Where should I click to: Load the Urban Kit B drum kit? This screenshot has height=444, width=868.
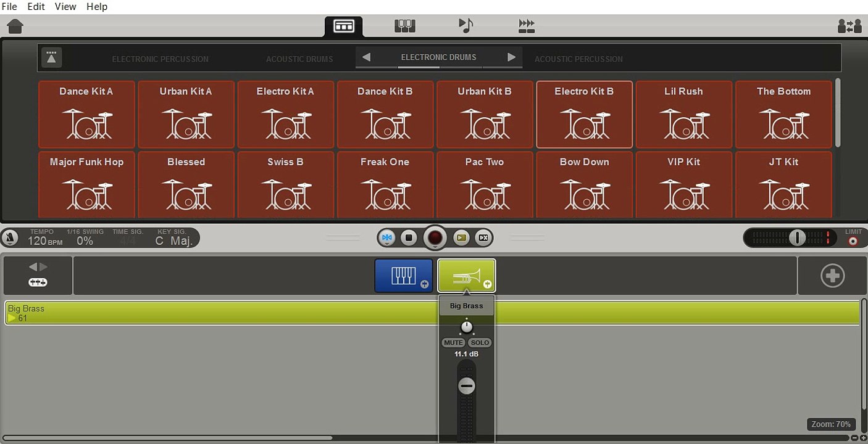tap(485, 115)
